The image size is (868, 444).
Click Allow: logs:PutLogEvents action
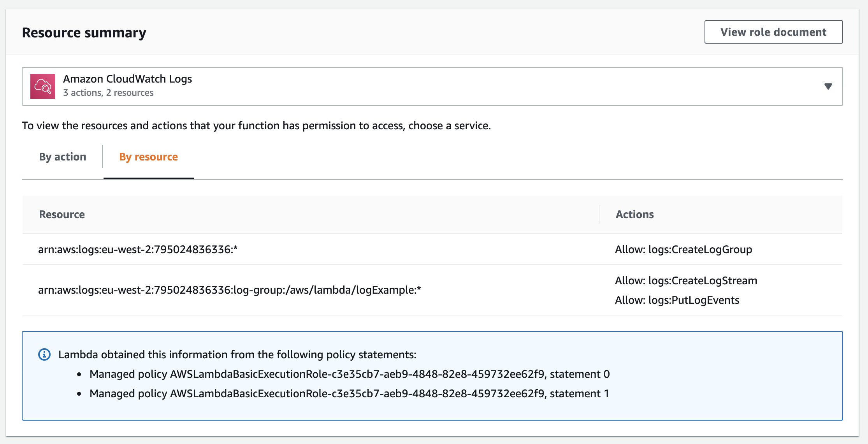click(677, 300)
